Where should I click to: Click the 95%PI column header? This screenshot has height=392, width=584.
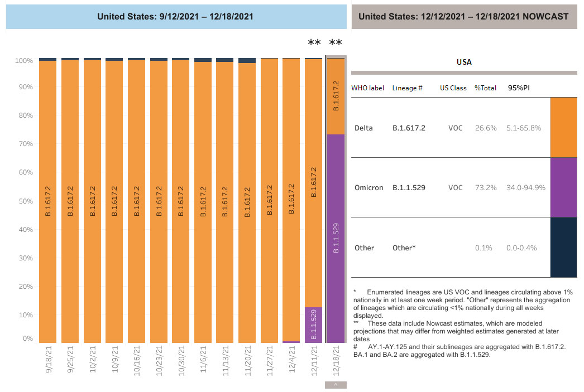[x=519, y=88]
